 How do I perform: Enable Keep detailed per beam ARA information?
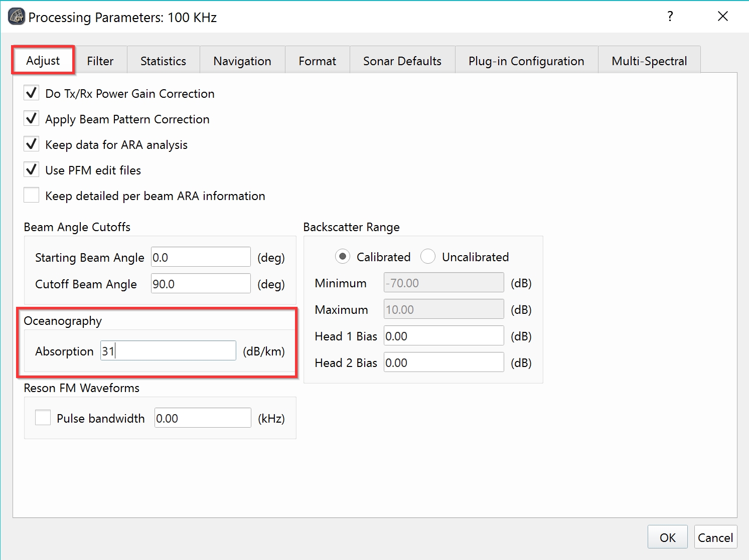[x=32, y=195]
